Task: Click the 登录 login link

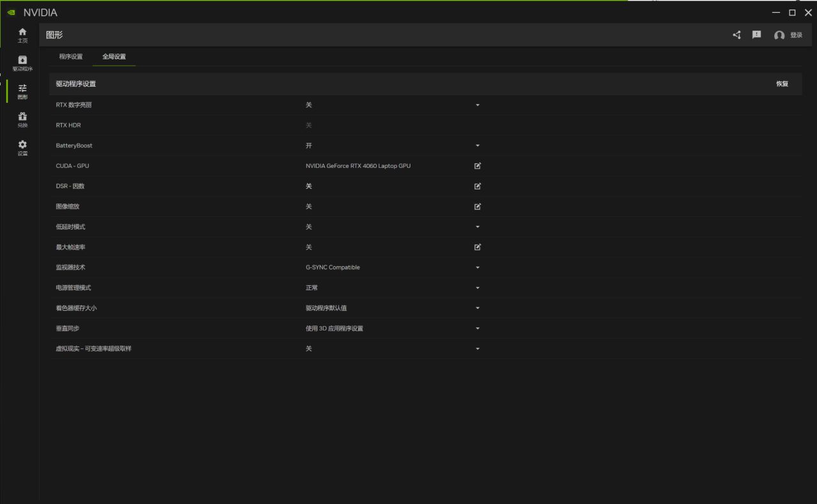Action: click(x=796, y=36)
